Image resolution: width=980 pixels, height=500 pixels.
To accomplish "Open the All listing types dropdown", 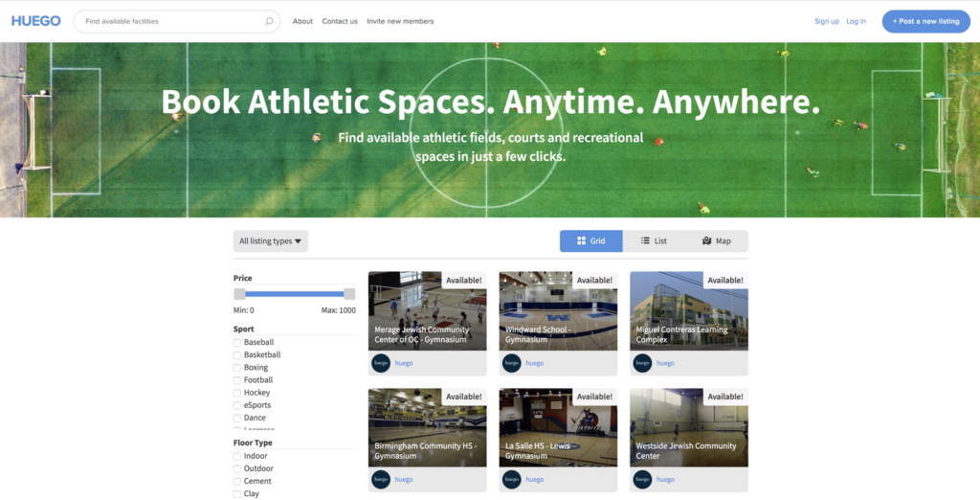I will [x=271, y=241].
